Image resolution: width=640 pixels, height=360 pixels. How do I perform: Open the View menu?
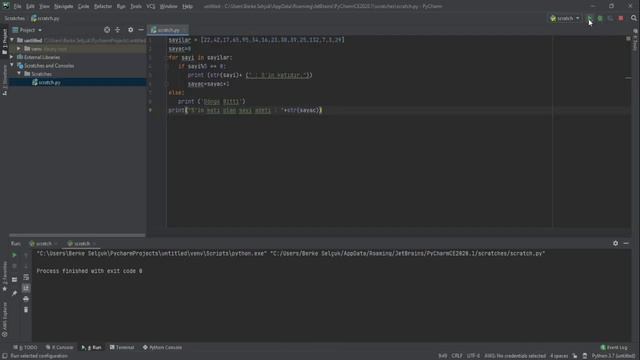click(x=44, y=7)
